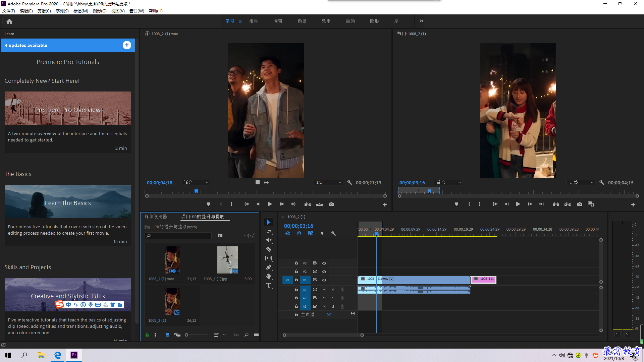The image size is (644, 362).
Task: Export frame from source monitor
Action: 331,204
